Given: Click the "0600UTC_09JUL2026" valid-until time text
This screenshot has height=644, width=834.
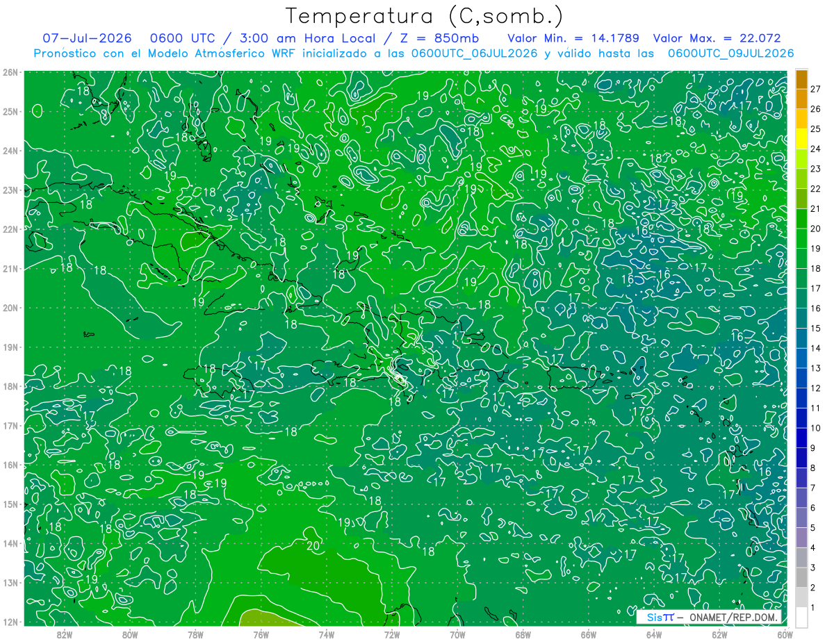Looking at the screenshot, I should coord(730,53).
